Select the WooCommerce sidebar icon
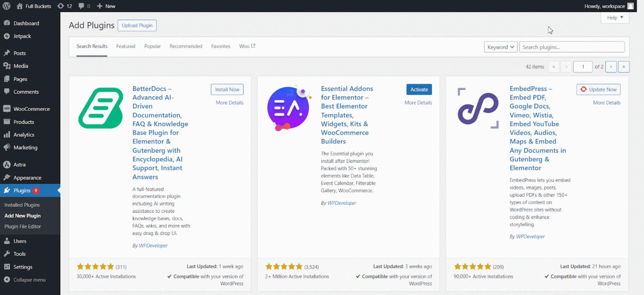Image resolution: width=644 pixels, height=295 pixels. (x=8, y=108)
